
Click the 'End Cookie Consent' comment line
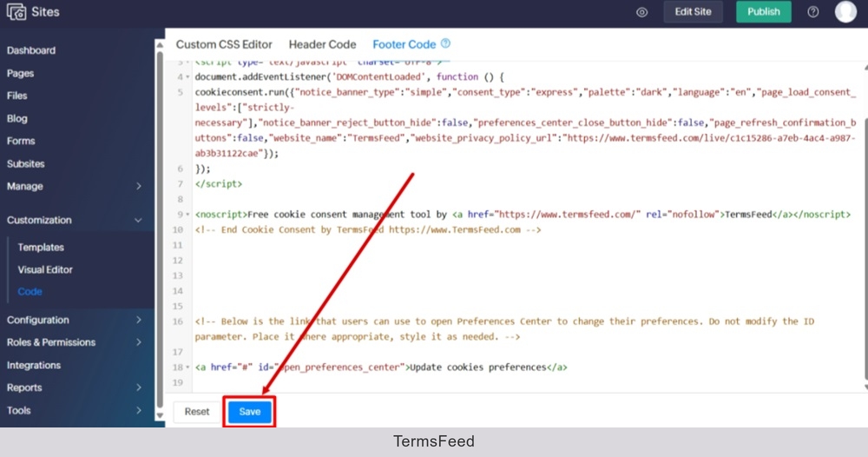coord(368,230)
